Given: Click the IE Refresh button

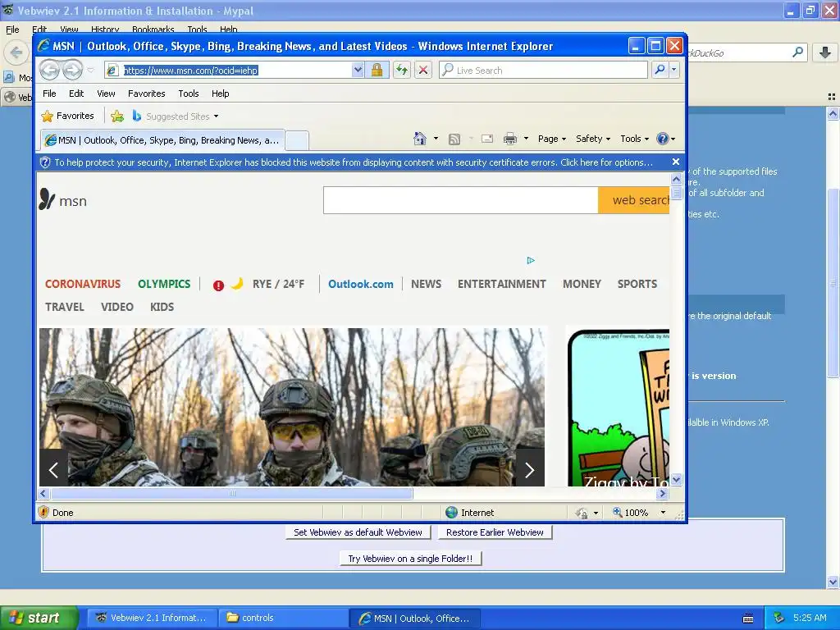Looking at the screenshot, I should 402,70.
